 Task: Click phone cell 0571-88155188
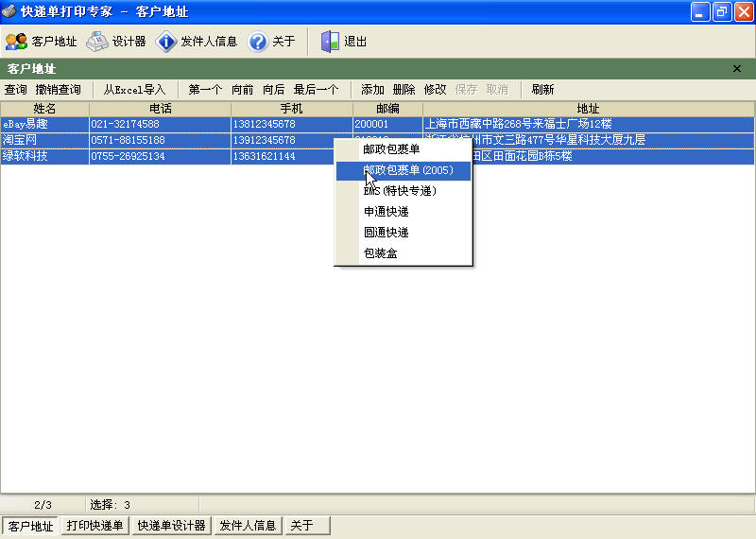pyautogui.click(x=160, y=140)
